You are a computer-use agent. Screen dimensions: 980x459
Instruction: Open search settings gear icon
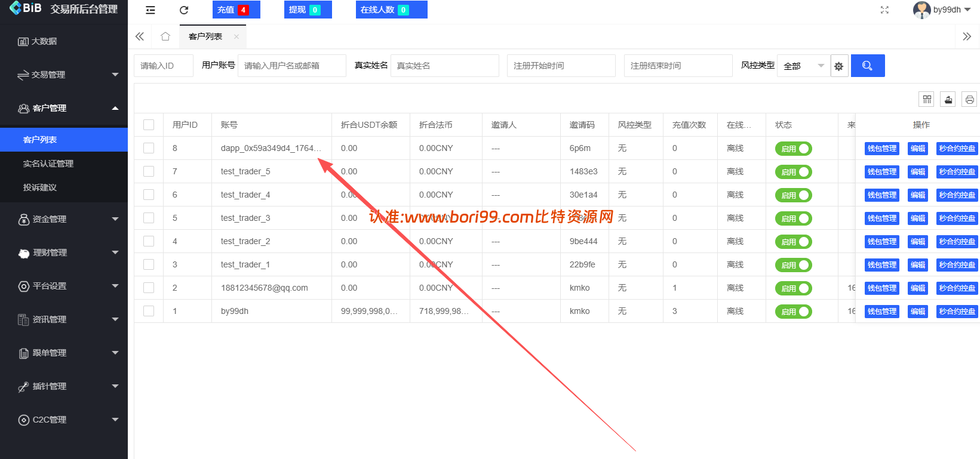838,66
